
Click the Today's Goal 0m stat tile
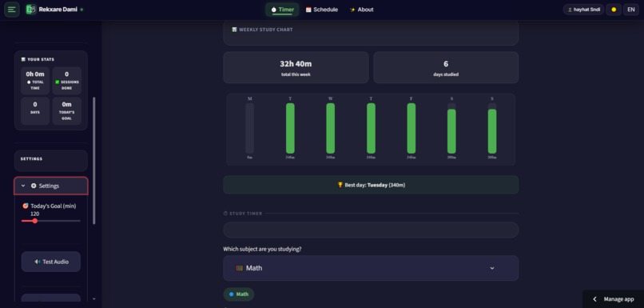tap(66, 111)
